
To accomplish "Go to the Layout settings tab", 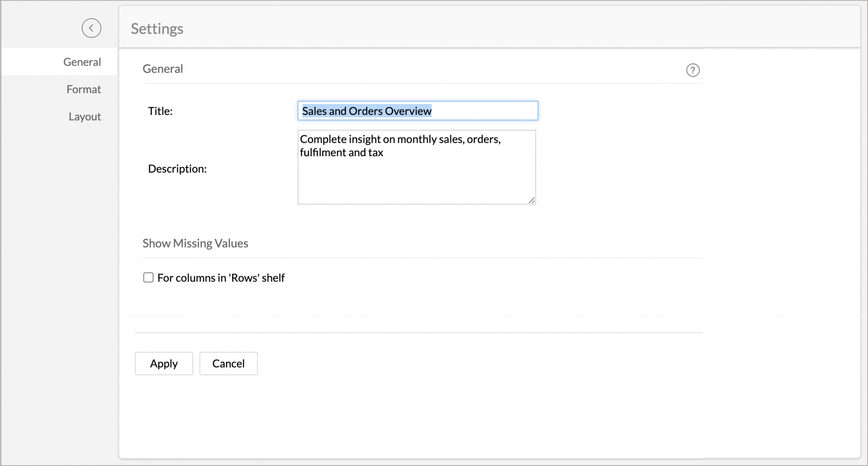I will [x=85, y=117].
